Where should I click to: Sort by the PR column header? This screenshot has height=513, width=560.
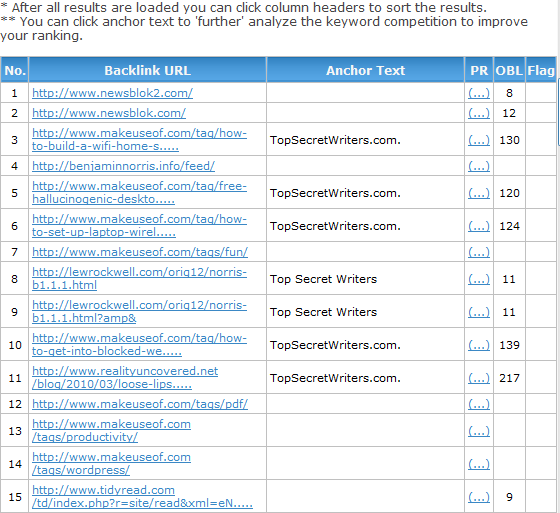click(x=479, y=70)
